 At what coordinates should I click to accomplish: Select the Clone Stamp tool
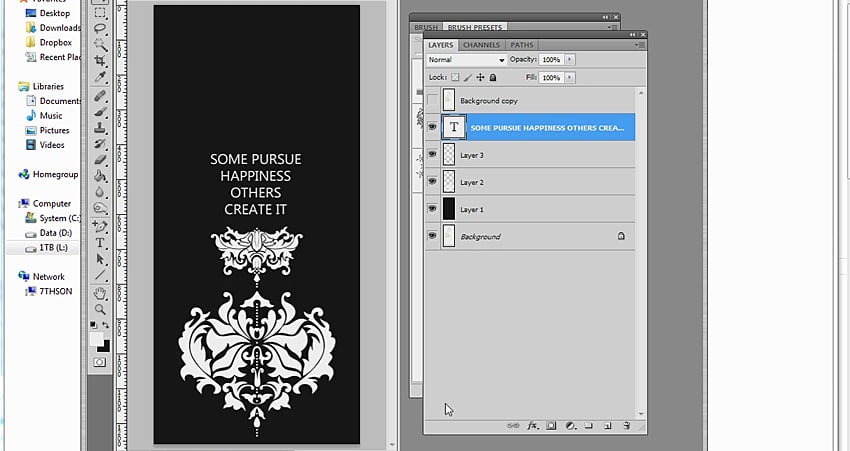100,128
